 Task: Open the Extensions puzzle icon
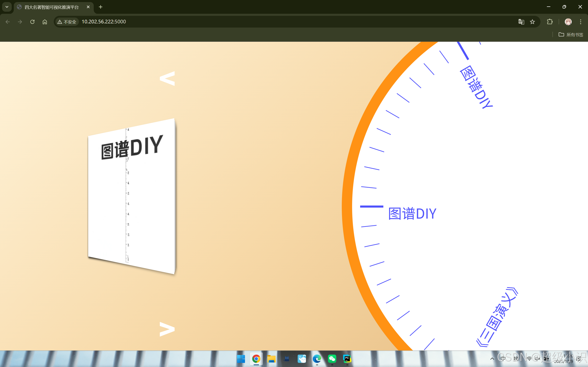pos(550,22)
